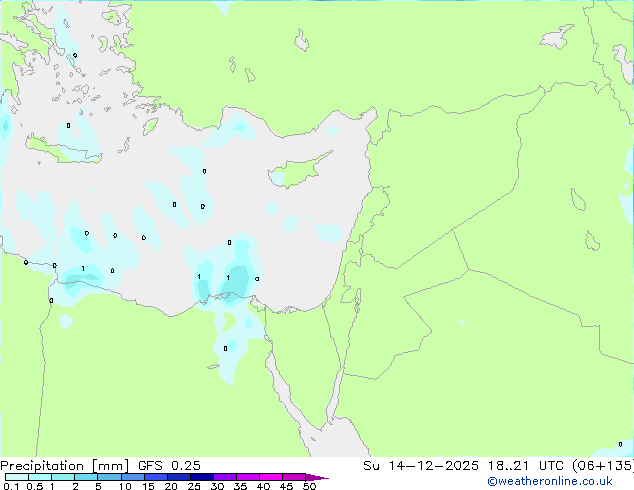Click the 15–20 mm legend color swatch
Image resolution: width=634 pixels, height=490 pixels.
(x=155, y=477)
